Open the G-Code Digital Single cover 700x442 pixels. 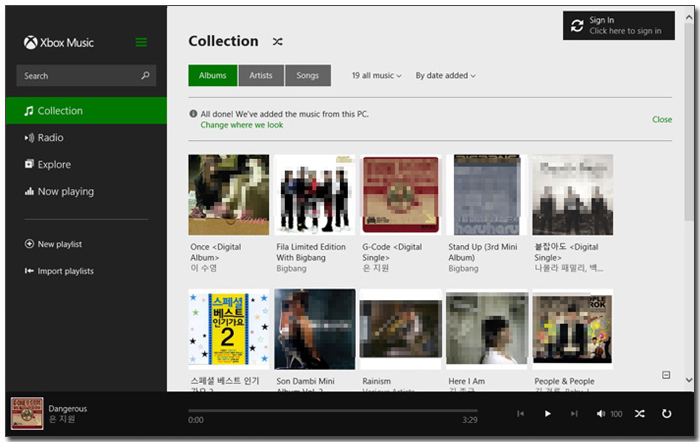pos(401,195)
